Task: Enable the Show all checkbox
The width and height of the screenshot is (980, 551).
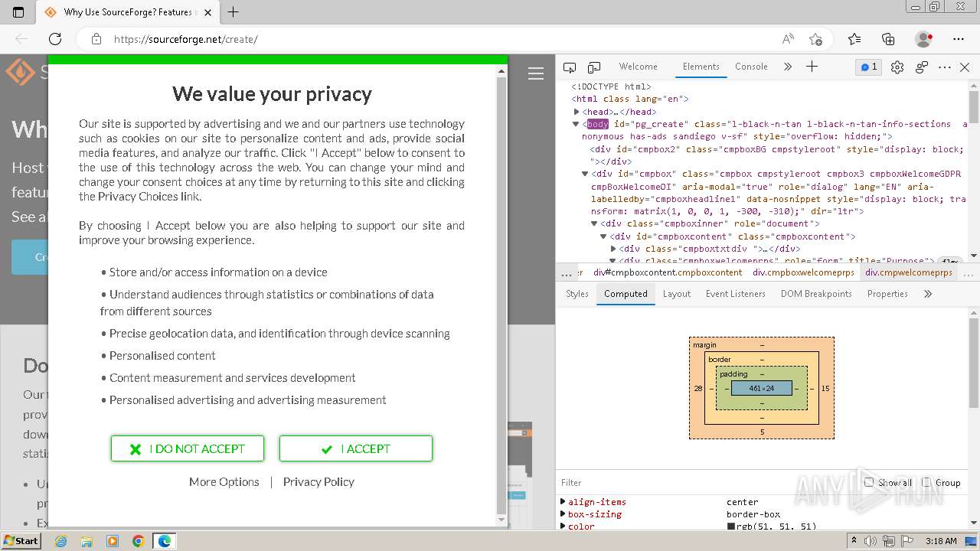Action: tap(869, 482)
